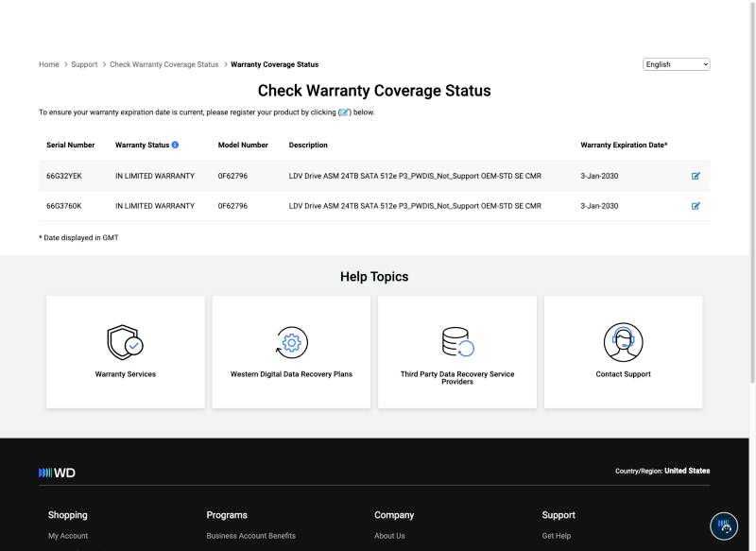Open My Account under Shopping
Viewport: 756px width, 551px height.
click(x=68, y=536)
